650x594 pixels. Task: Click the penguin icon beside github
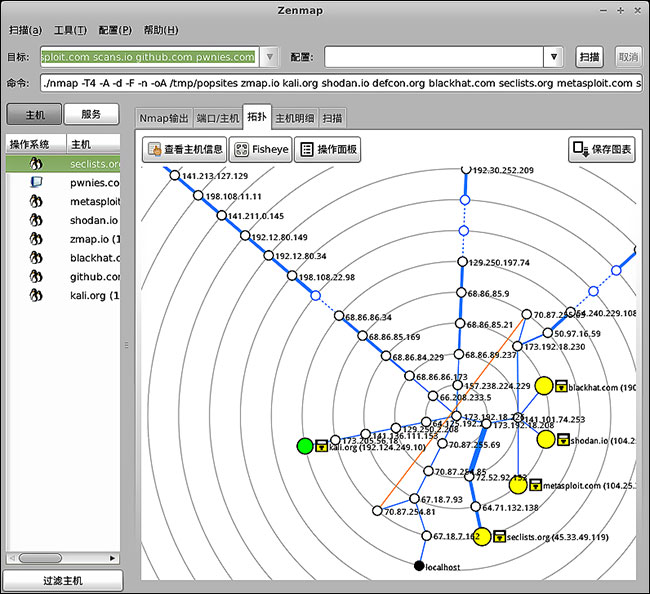click(x=36, y=276)
